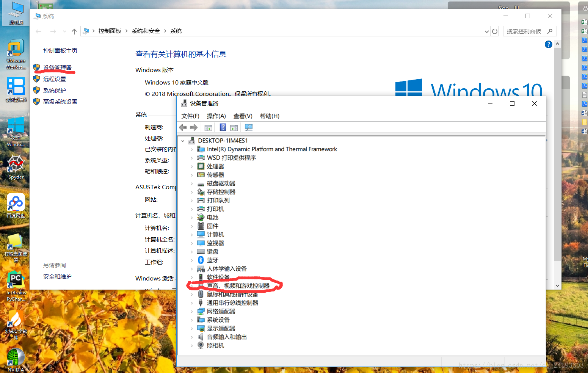
Task: Open the 查看(V) menu
Action: [243, 116]
